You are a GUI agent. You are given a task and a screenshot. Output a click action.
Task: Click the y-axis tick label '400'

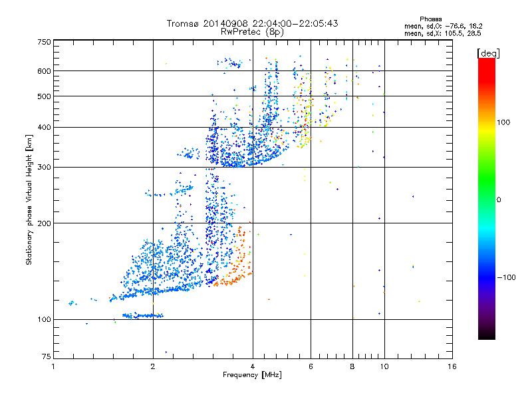coord(45,128)
